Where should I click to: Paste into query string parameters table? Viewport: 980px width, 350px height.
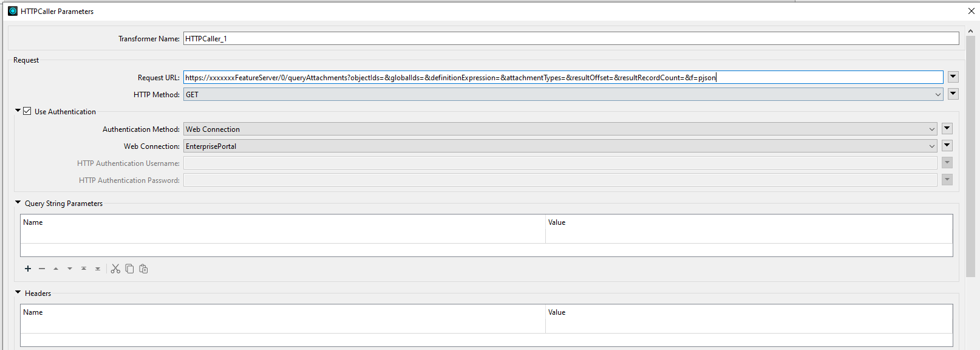coord(143,269)
